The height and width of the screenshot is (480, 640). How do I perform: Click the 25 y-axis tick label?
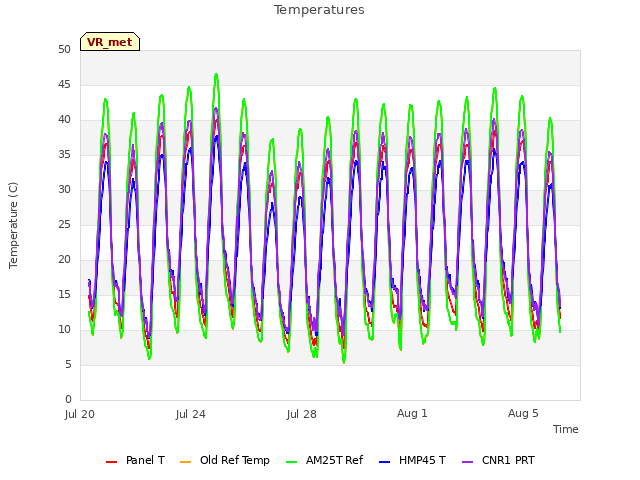pyautogui.click(x=64, y=224)
